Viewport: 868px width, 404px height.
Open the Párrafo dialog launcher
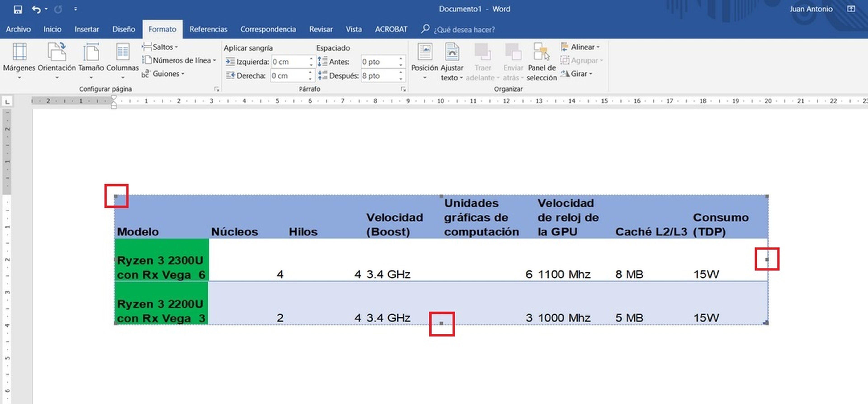click(403, 89)
